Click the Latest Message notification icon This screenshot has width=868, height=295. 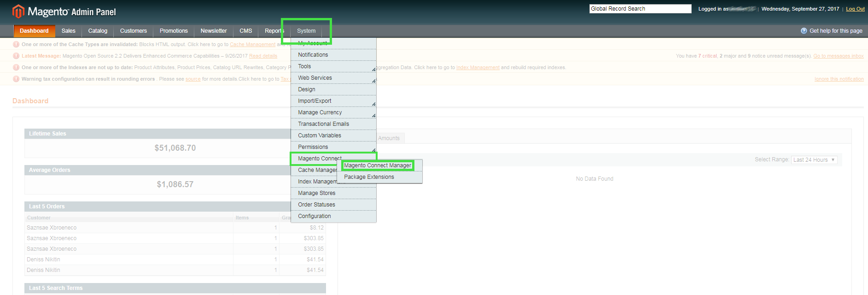16,56
